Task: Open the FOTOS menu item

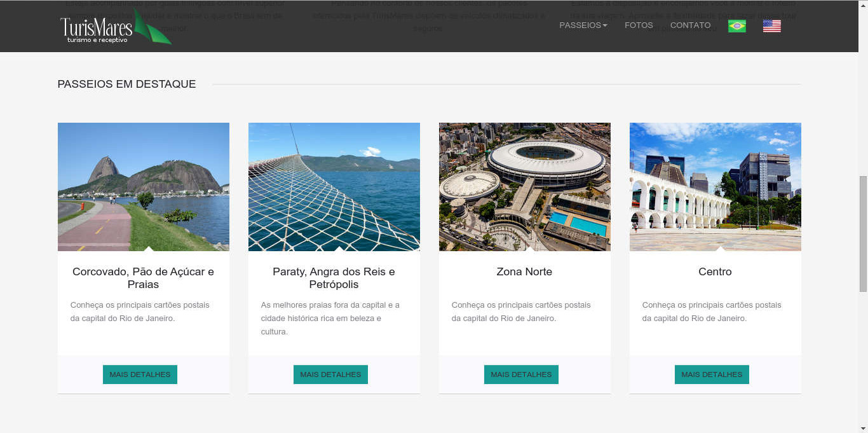Action: pos(639,25)
